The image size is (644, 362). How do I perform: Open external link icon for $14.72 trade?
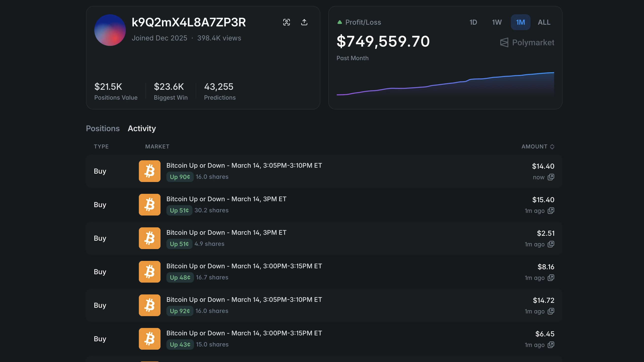pos(551,311)
